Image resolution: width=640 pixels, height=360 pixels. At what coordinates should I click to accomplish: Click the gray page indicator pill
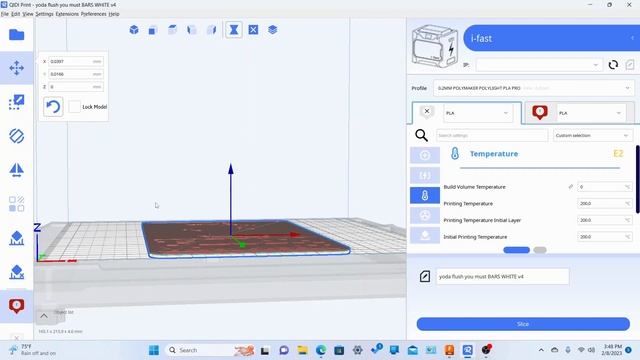(x=540, y=250)
